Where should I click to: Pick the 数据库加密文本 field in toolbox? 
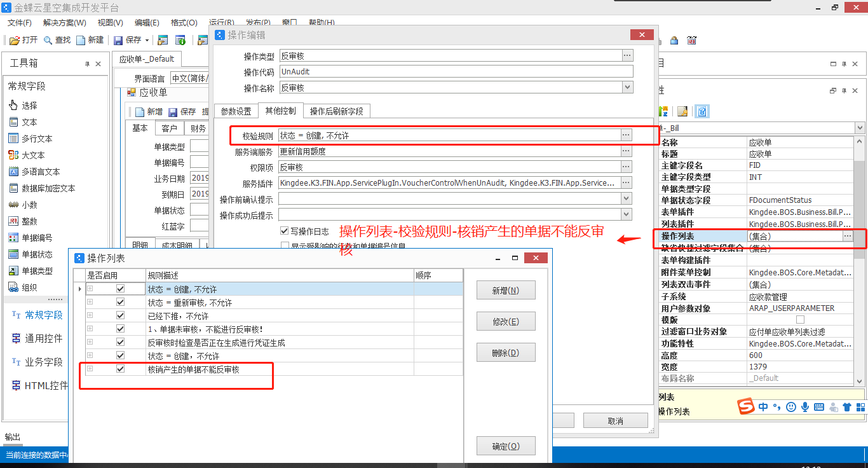click(42, 188)
